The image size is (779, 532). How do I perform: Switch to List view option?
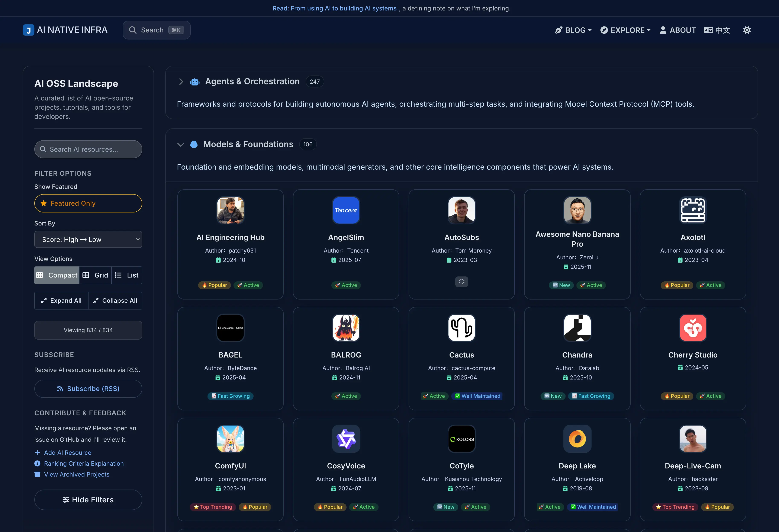click(x=127, y=275)
